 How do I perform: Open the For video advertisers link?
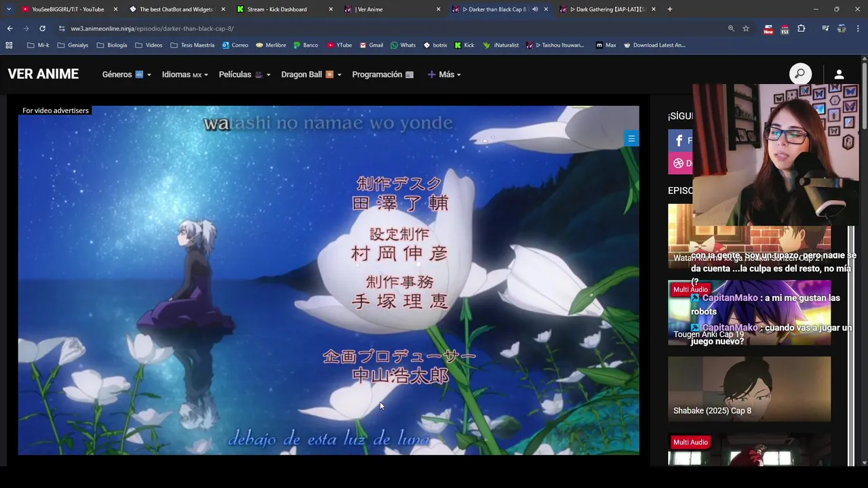click(x=56, y=110)
